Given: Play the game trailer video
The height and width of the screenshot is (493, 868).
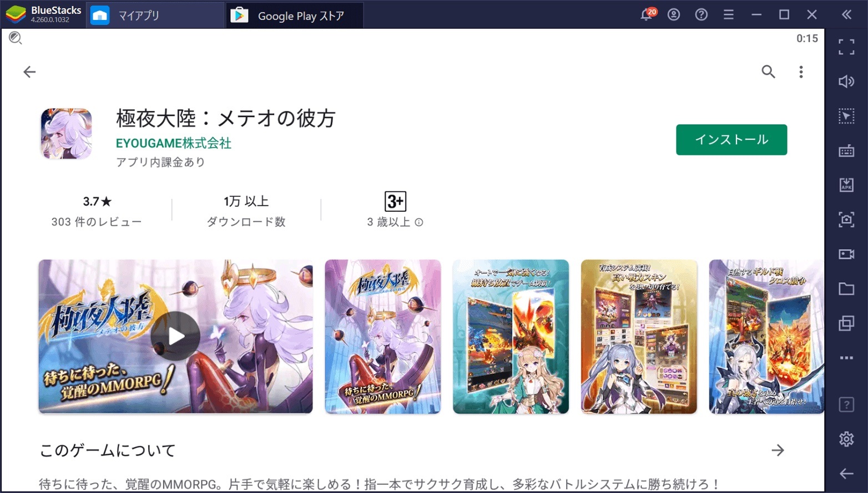Looking at the screenshot, I should [x=175, y=337].
